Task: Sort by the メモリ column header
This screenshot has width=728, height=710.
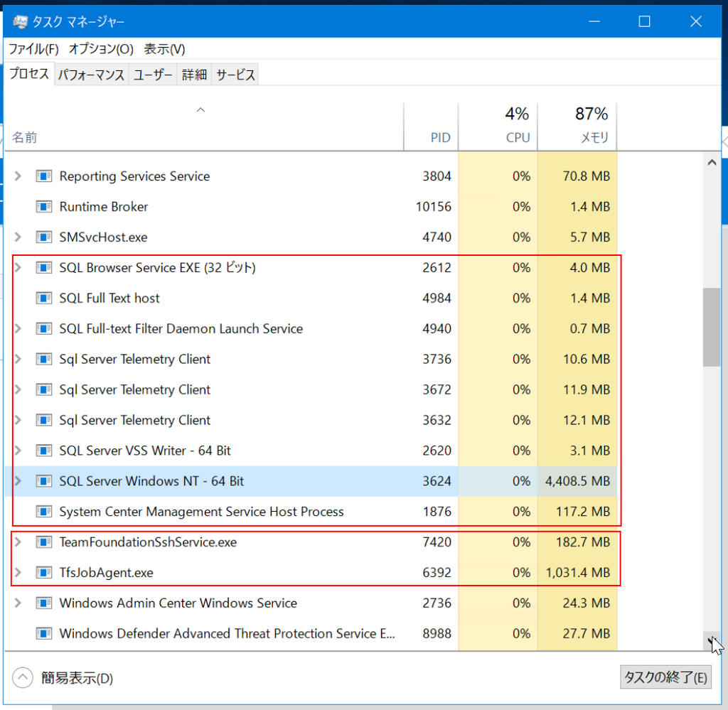Action: click(x=577, y=127)
